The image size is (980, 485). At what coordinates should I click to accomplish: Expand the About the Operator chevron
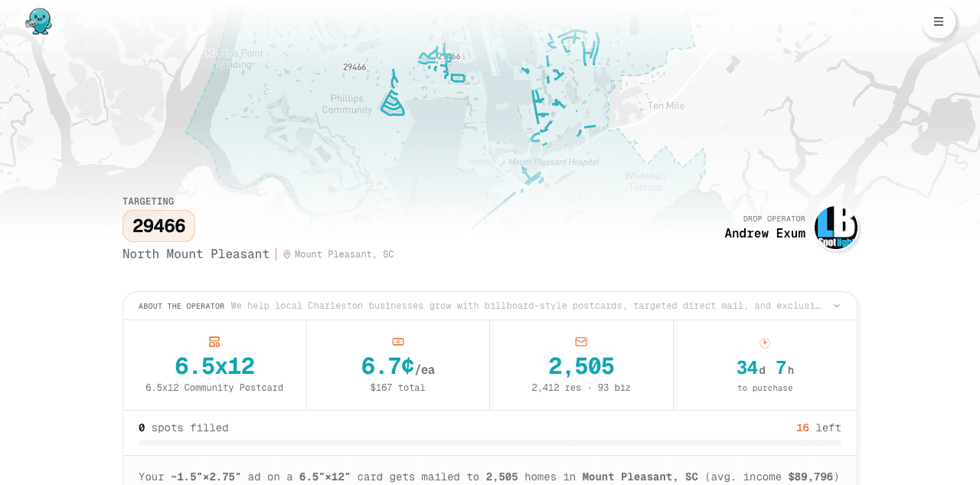tap(837, 306)
